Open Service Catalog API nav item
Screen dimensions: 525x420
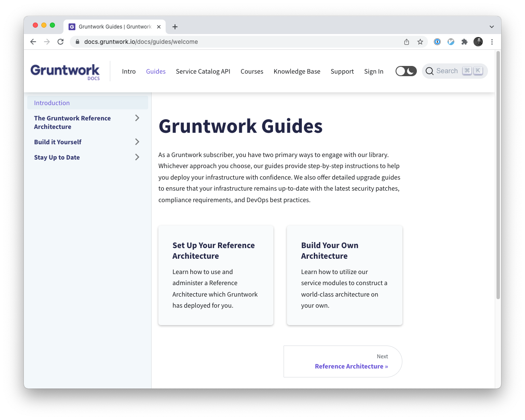tap(203, 71)
